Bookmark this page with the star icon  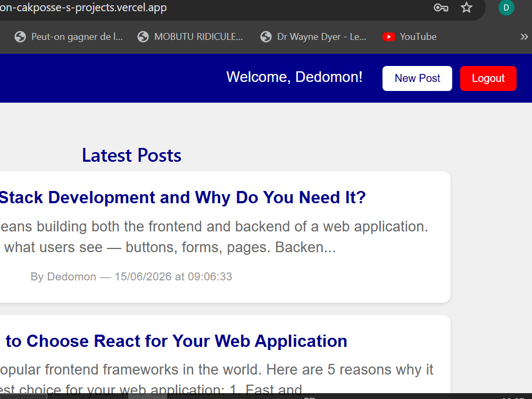(x=467, y=7)
